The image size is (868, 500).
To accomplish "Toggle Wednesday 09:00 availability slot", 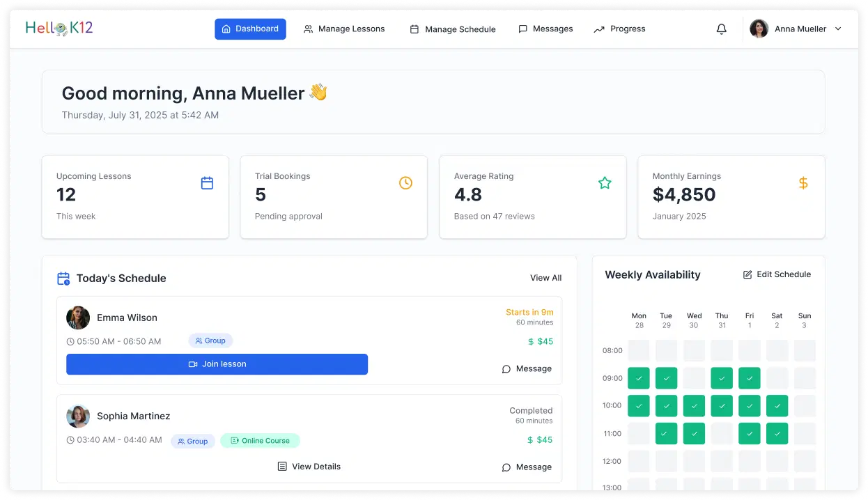I will [694, 378].
